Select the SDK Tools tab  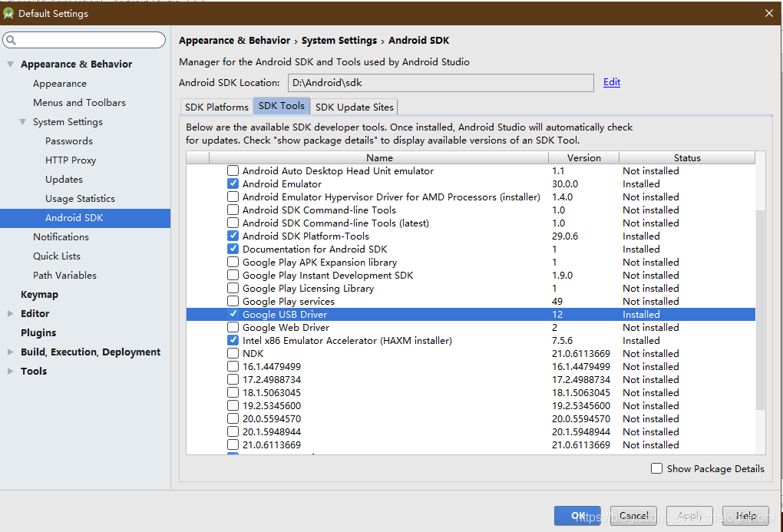[x=282, y=106]
